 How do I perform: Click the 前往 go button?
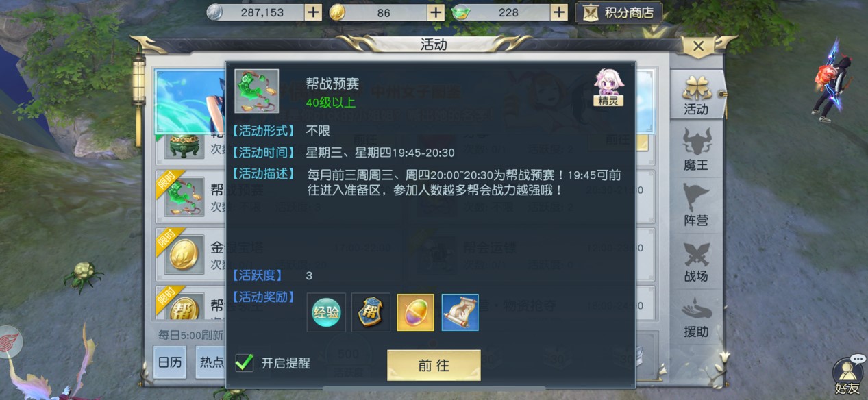[x=434, y=366]
